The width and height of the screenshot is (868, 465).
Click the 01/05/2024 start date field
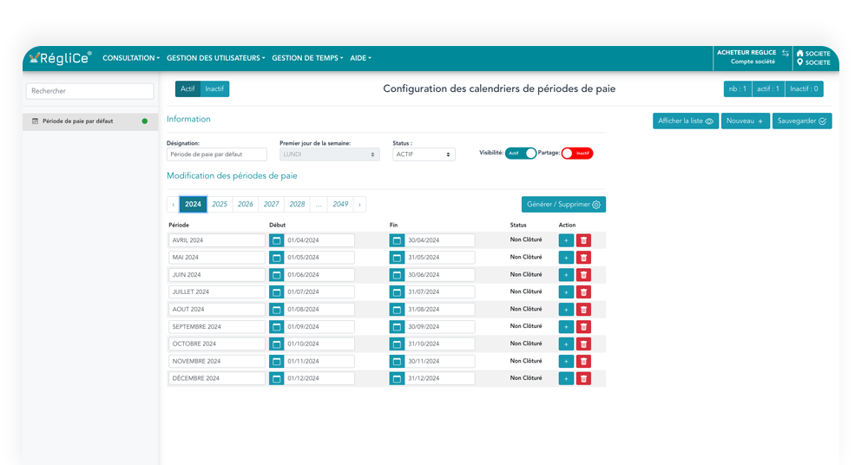pos(319,258)
